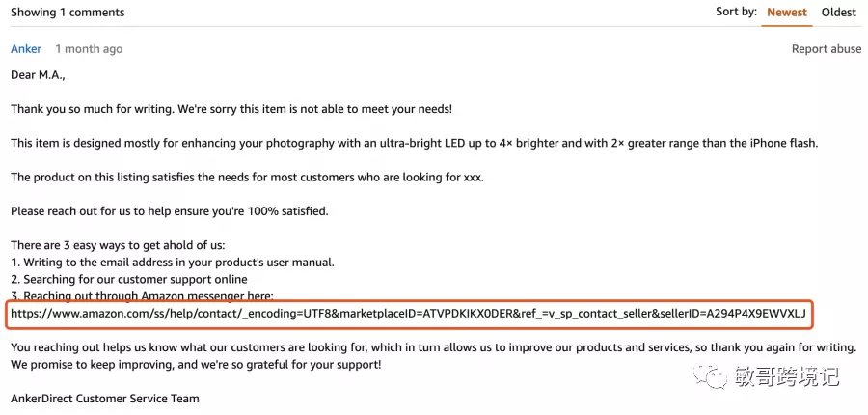Open the Anker commenter profile link
The height and width of the screenshot is (415, 868).
26,49
